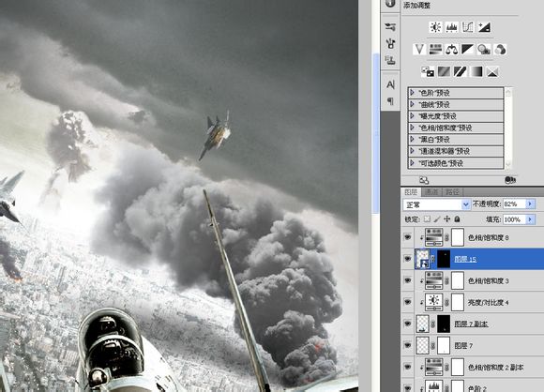Image resolution: width=544 pixels, height=392 pixels.
Task: Add an Invert adjustment
Action: 428,72
